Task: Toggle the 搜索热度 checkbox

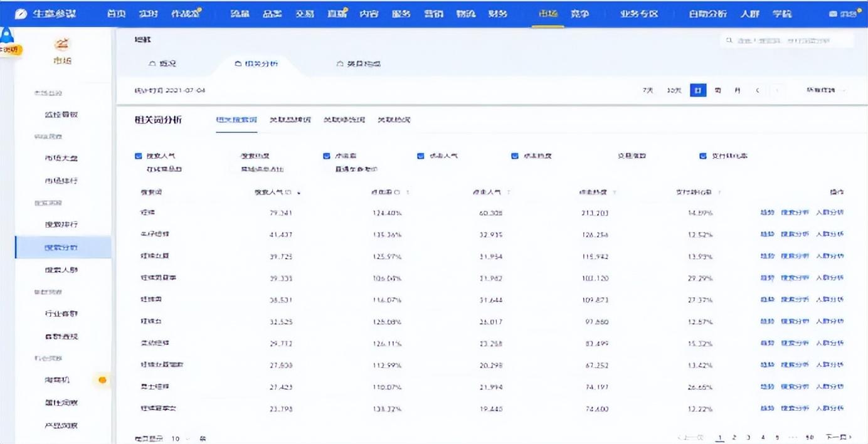Action: (233, 156)
